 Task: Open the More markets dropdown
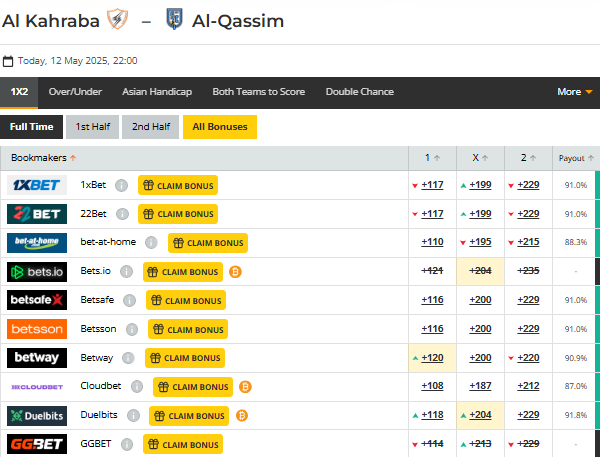574,92
